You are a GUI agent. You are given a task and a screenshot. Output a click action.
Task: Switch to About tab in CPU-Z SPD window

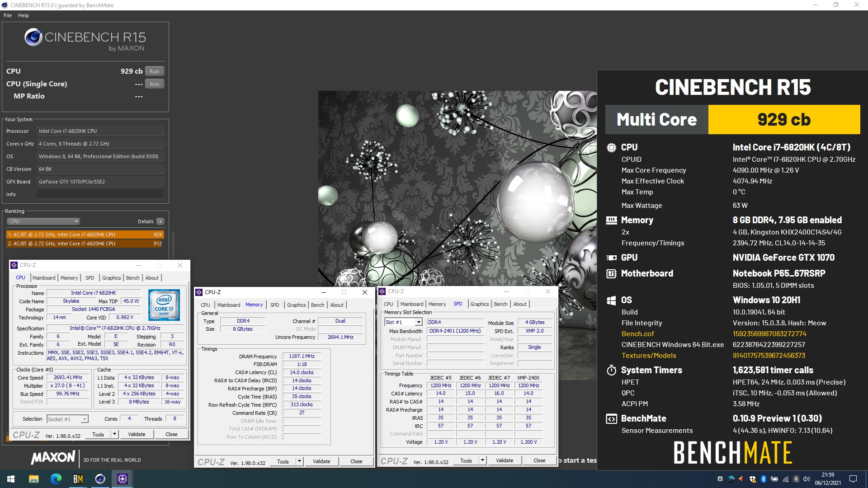tap(520, 304)
